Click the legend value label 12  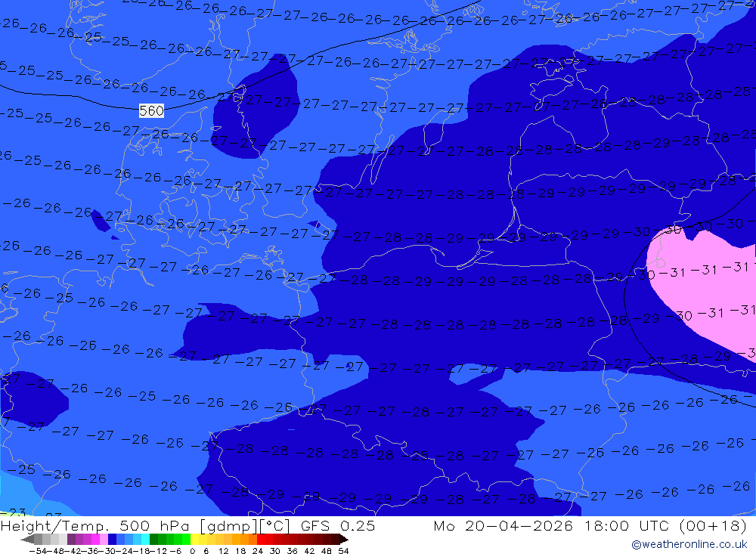pyautogui.click(x=224, y=551)
